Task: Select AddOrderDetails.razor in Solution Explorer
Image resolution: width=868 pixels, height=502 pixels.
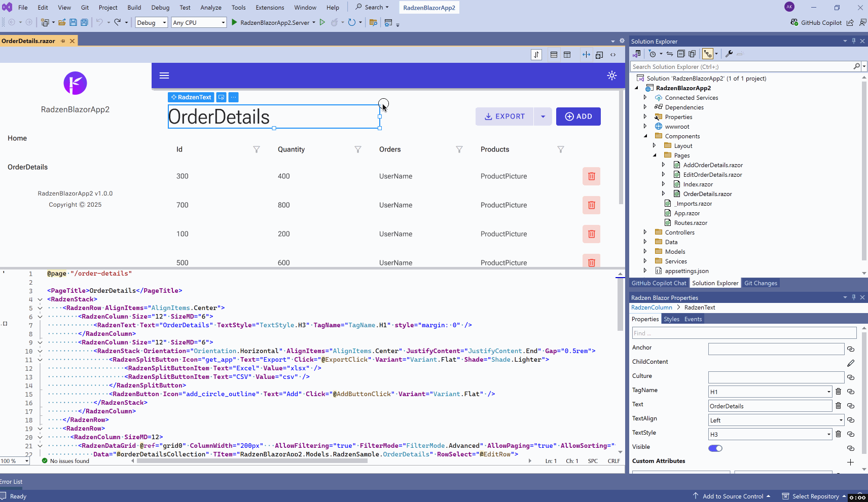Action: (712, 165)
